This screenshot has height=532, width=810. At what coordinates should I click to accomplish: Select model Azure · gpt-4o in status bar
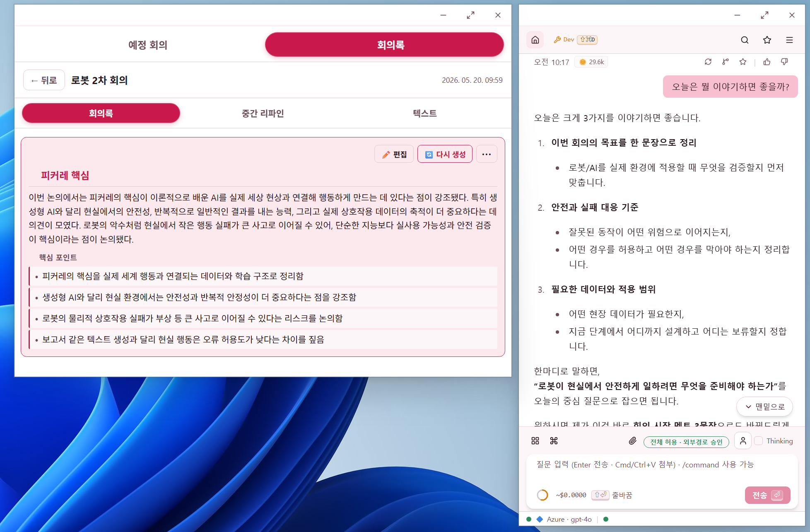coord(569,519)
